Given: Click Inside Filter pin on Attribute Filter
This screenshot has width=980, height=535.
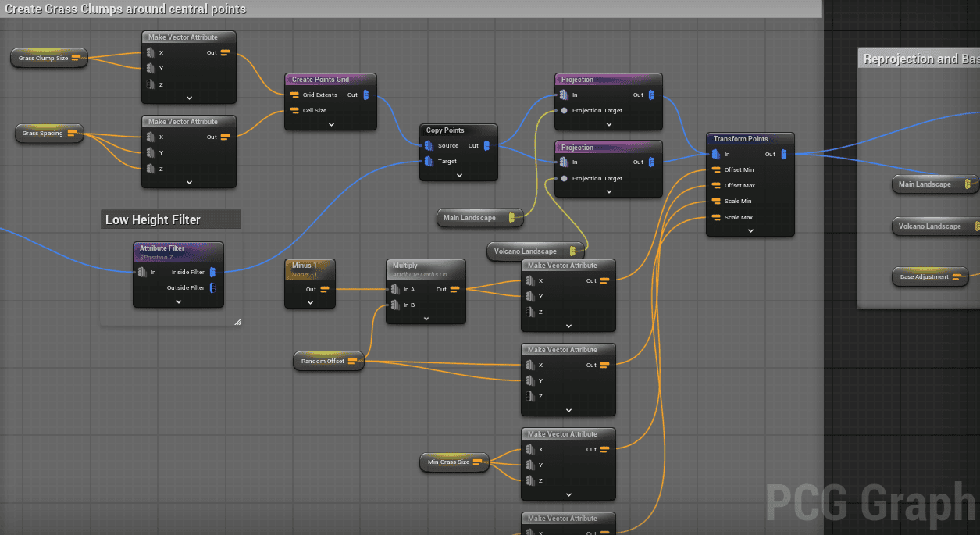Looking at the screenshot, I should coord(212,273).
